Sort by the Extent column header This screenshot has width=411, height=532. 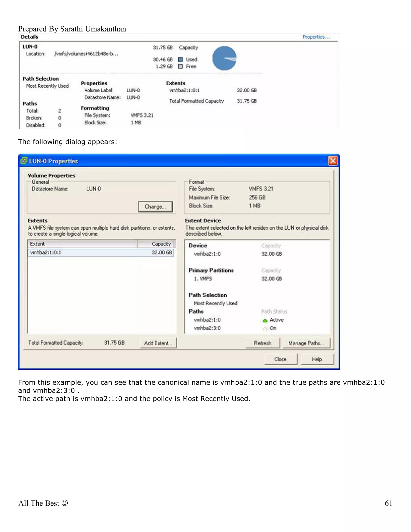pyautogui.click(x=82, y=244)
